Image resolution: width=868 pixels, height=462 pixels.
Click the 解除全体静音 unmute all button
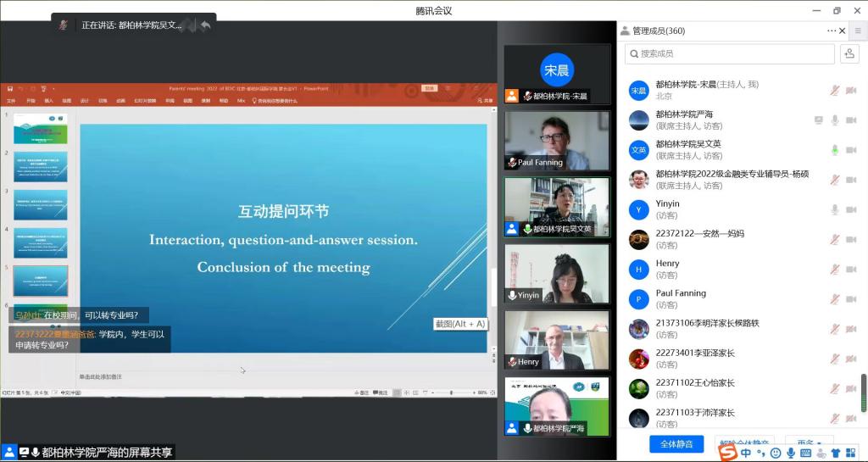tap(744, 444)
